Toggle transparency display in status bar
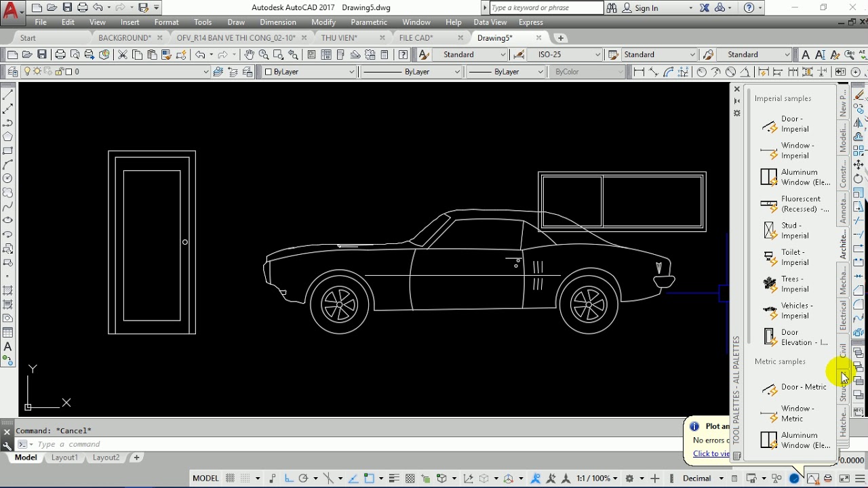This screenshot has height=488, width=868. 409,479
